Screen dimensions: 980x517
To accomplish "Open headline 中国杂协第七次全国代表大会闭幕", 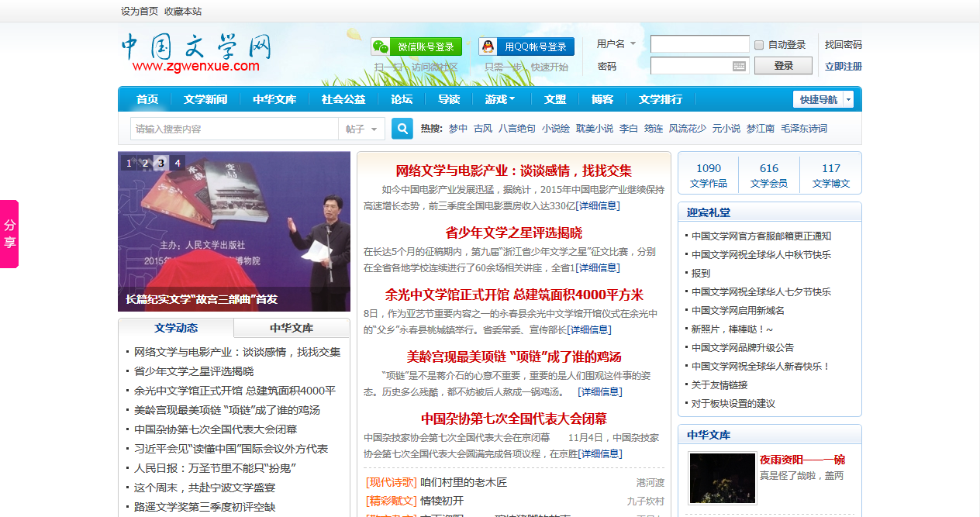I will pyautogui.click(x=514, y=419).
